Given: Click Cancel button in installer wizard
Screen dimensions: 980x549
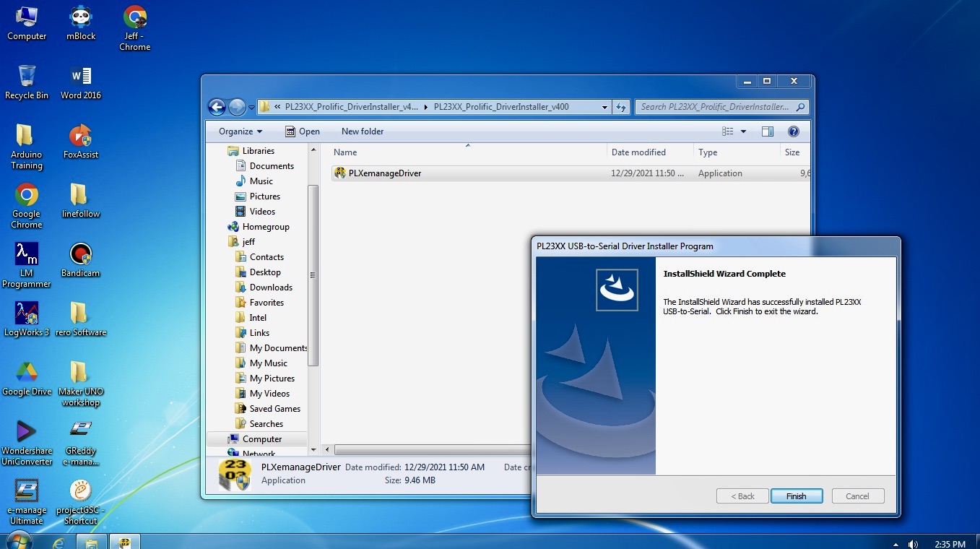Looking at the screenshot, I should (857, 496).
